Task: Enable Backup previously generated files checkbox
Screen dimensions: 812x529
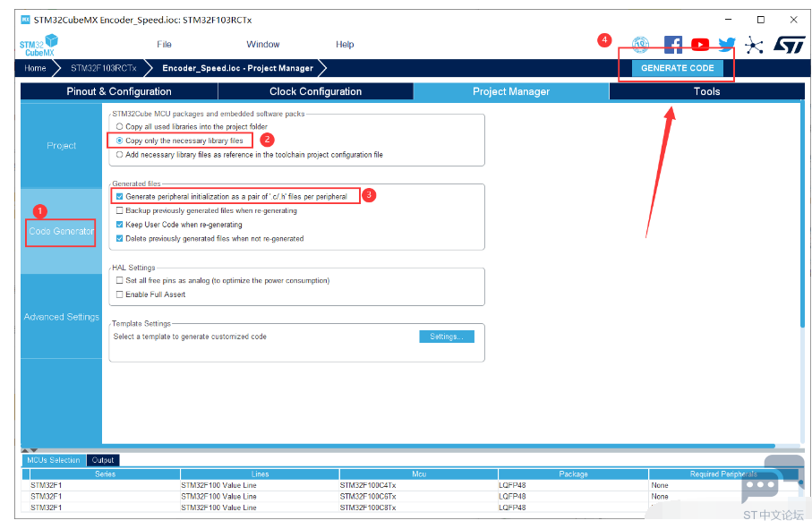Action: (120, 210)
